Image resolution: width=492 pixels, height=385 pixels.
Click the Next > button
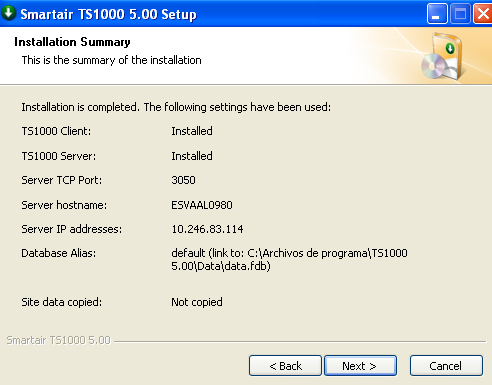(x=360, y=366)
